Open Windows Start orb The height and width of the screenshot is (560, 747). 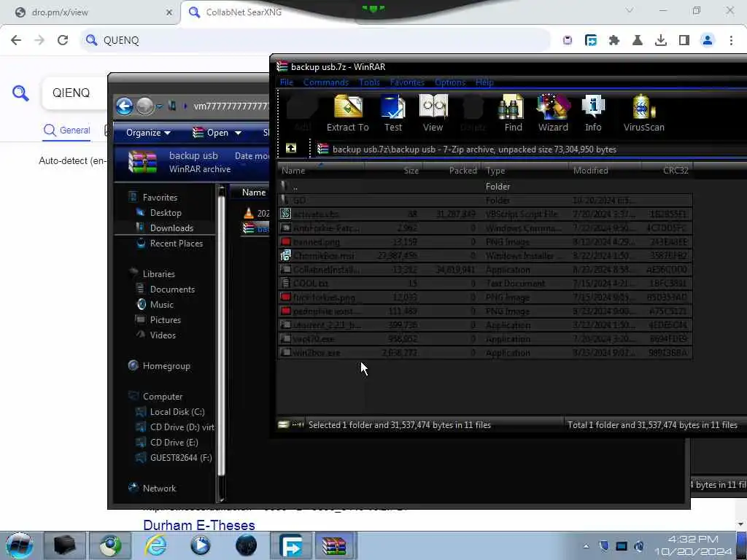click(19, 545)
